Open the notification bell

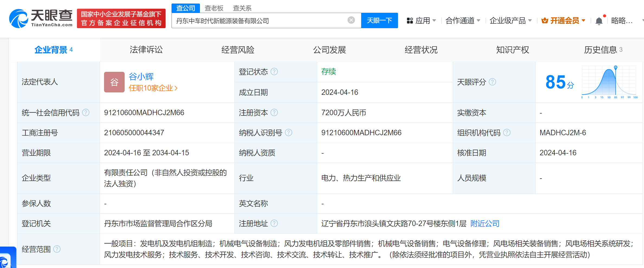click(599, 21)
